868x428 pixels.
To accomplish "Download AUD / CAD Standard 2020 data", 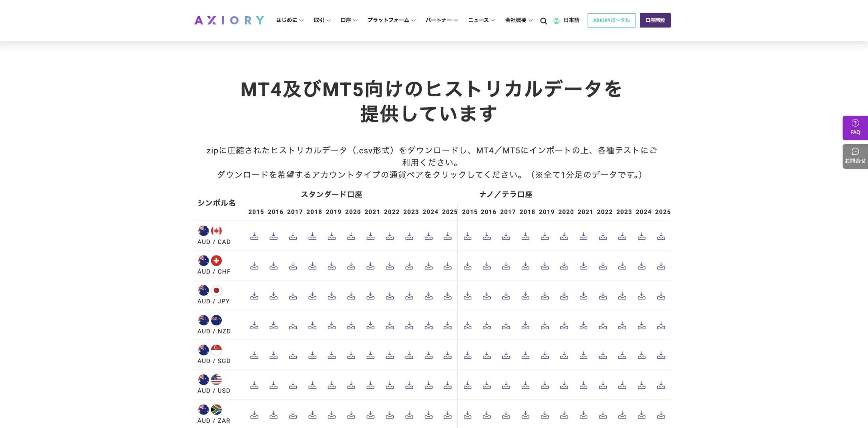I will pyautogui.click(x=351, y=236).
